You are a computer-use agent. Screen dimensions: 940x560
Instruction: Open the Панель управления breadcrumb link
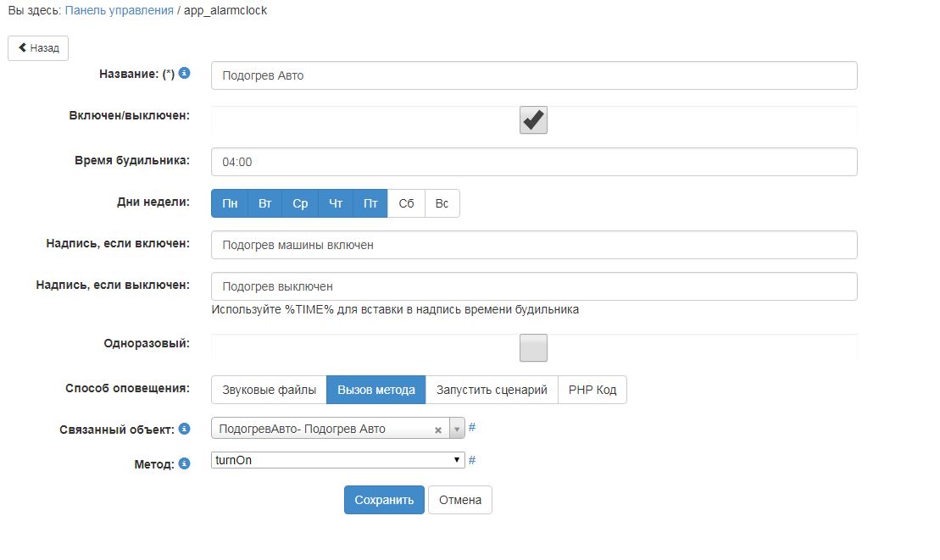(119, 11)
